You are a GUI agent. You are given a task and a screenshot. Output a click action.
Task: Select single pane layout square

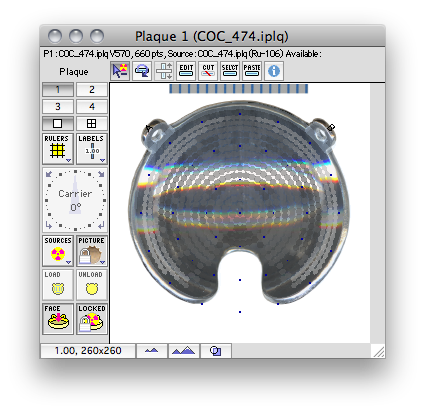[x=58, y=124]
